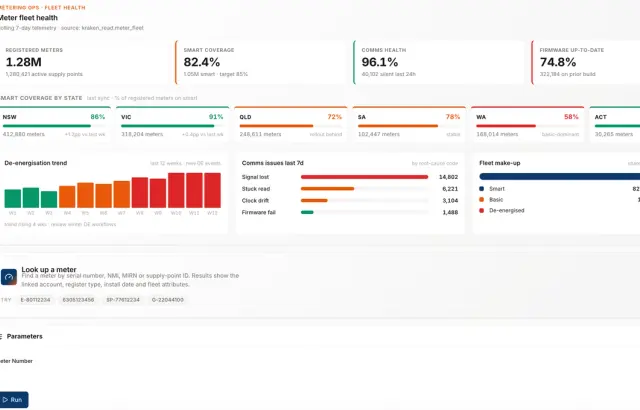Screen dimensions: 640x410
Task: Click the NSW coverage progress bar
Action: tap(53, 126)
